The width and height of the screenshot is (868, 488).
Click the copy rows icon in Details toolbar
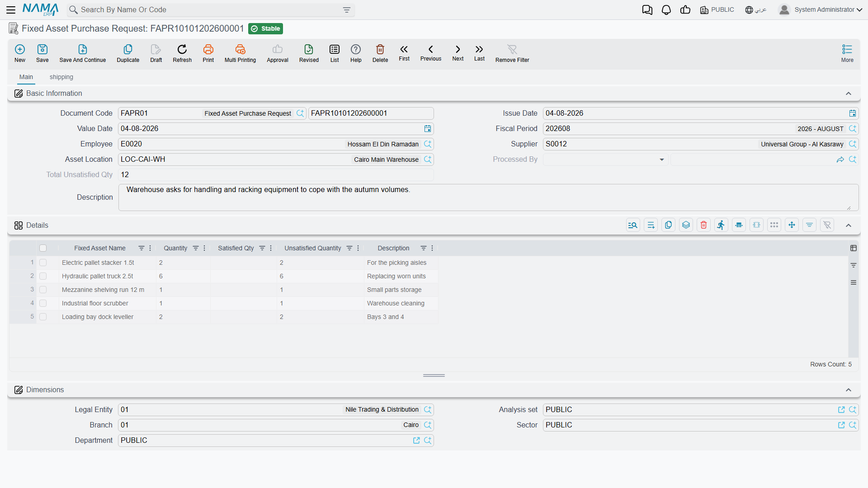668,225
